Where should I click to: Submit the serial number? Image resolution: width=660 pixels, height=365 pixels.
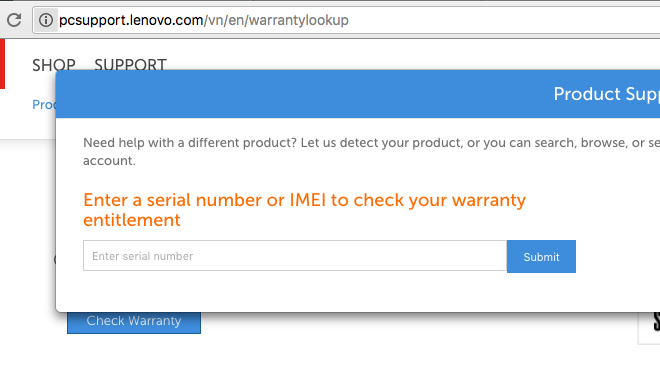pyautogui.click(x=541, y=256)
